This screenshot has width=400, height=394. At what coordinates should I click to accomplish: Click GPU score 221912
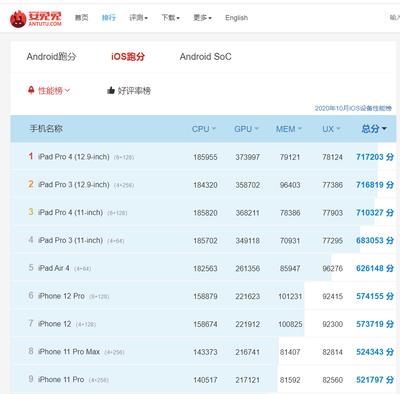point(248,324)
